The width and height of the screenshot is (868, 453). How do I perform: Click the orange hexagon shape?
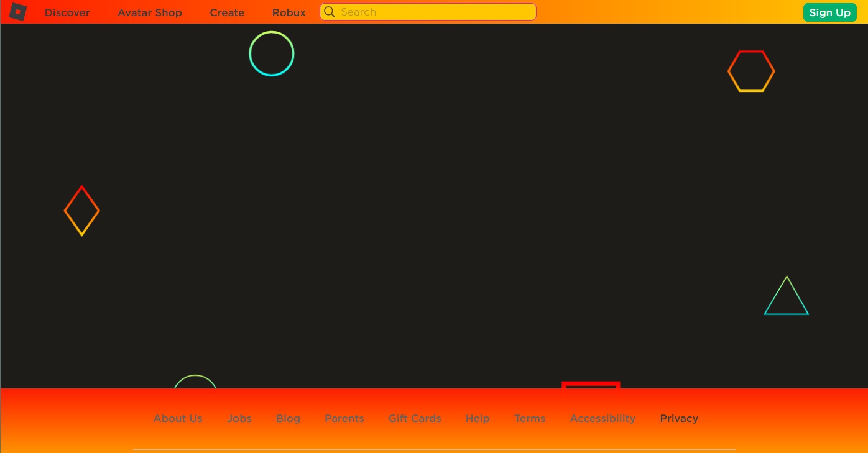[x=751, y=71]
